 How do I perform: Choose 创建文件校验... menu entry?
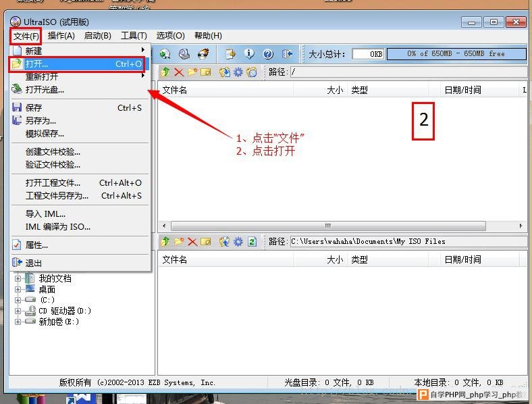80,152
